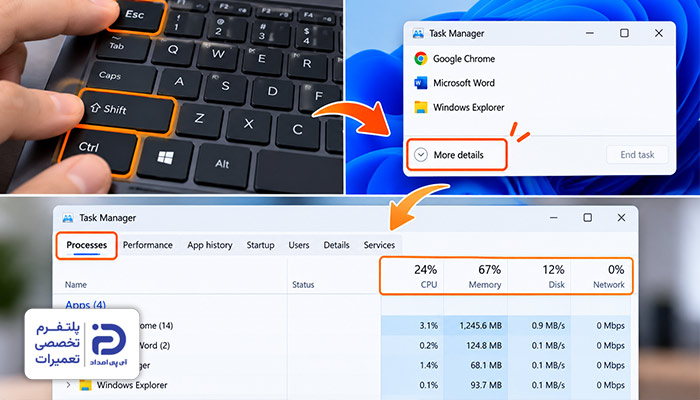Go to the App history tab

(x=210, y=245)
